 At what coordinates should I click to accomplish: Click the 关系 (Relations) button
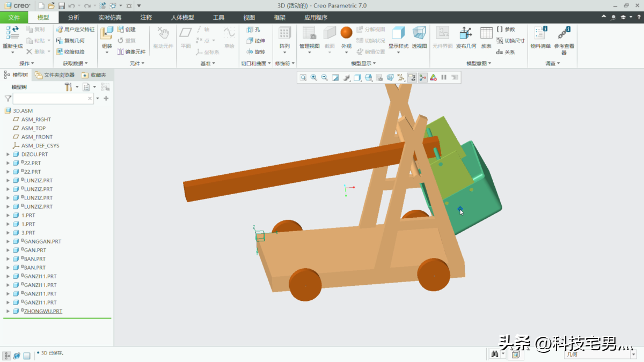506,52
